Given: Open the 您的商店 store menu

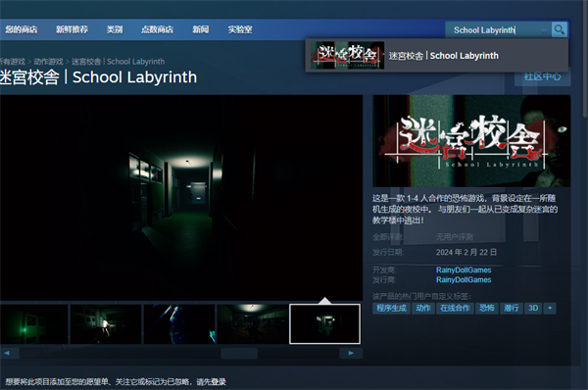Looking at the screenshot, I should point(22,29).
